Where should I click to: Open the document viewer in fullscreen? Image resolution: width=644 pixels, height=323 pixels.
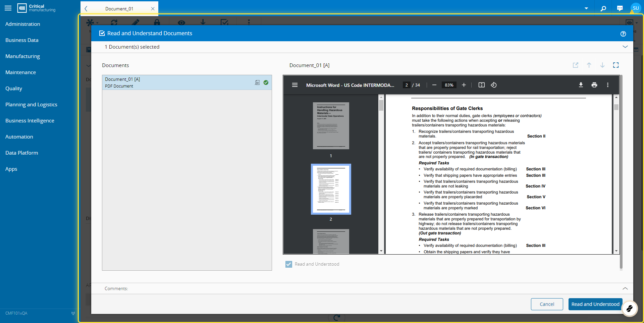click(x=616, y=65)
